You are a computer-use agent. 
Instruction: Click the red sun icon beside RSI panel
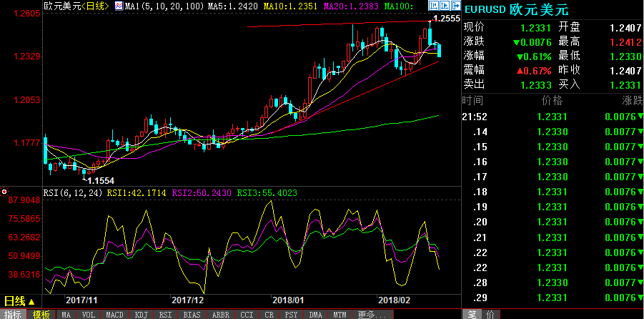point(4,192)
